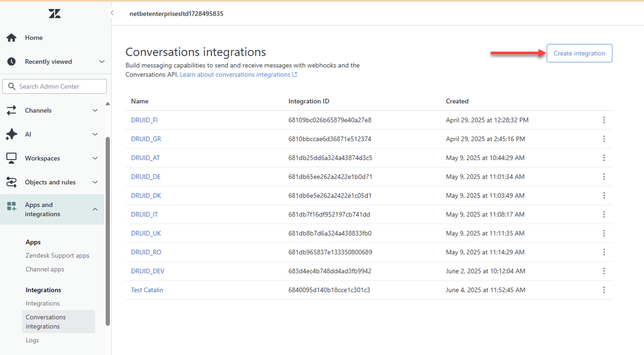Open the options menu for DRUID_GR
Screen dimensions: 644x355
(604, 139)
